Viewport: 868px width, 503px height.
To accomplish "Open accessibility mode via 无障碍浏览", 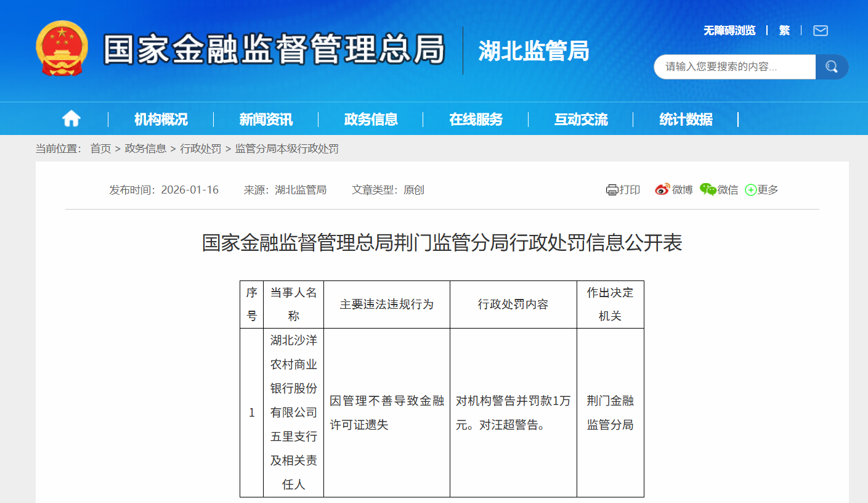I will (x=731, y=30).
